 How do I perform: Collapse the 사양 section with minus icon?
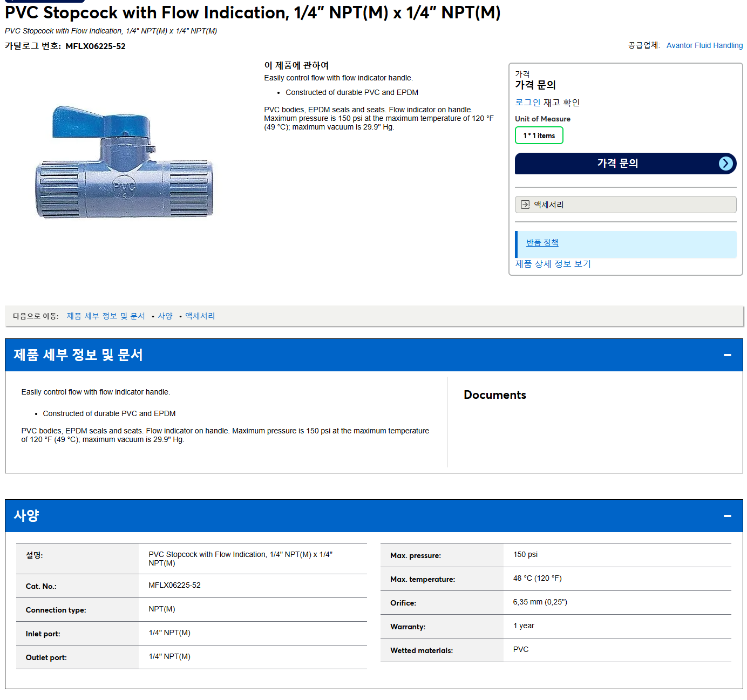pos(727,516)
